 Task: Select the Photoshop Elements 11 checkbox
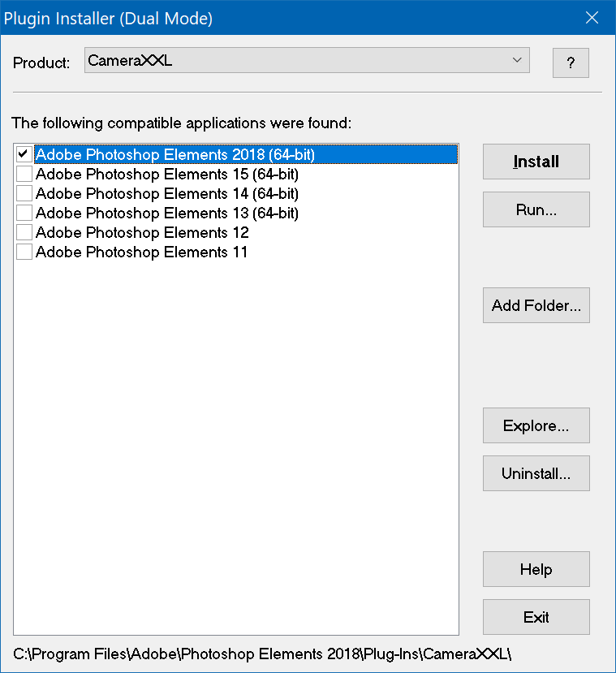pyautogui.click(x=24, y=252)
